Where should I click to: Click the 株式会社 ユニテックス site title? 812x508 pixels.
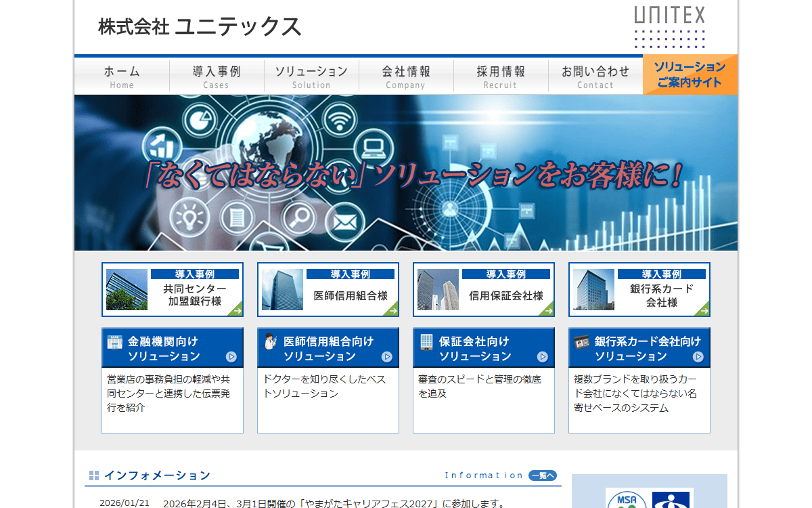200,26
